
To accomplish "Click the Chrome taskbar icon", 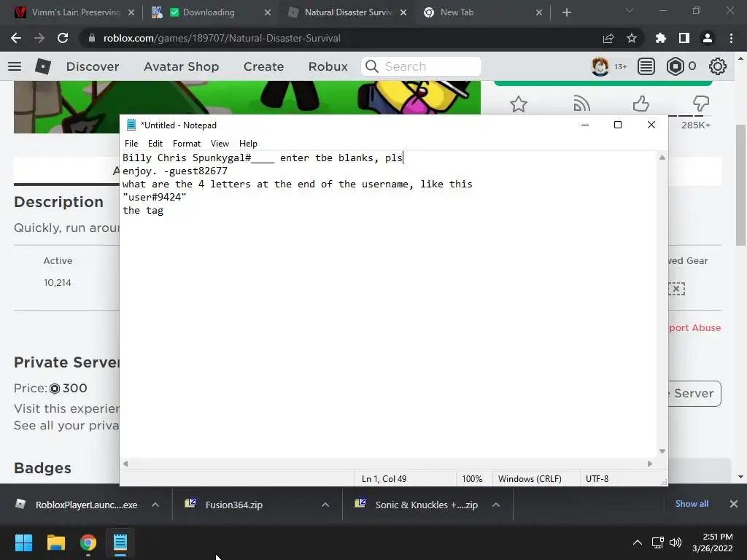I will [x=88, y=542].
